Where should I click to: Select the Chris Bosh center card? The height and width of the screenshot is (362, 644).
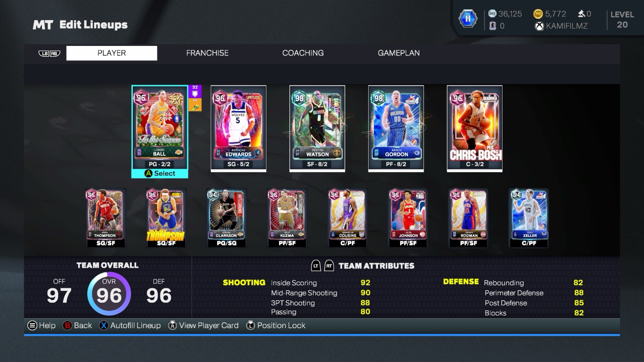(x=475, y=128)
